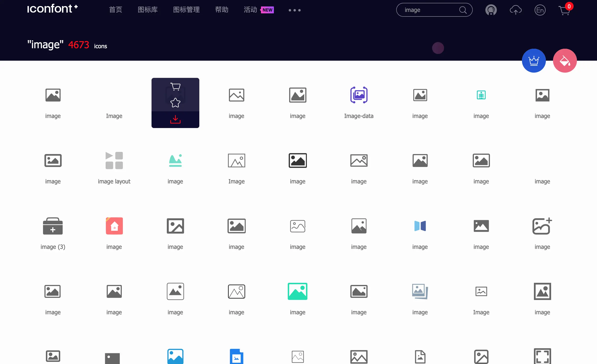The width and height of the screenshot is (597, 364).
Task: Select the teal green image thumbnail
Action: coord(297,291)
